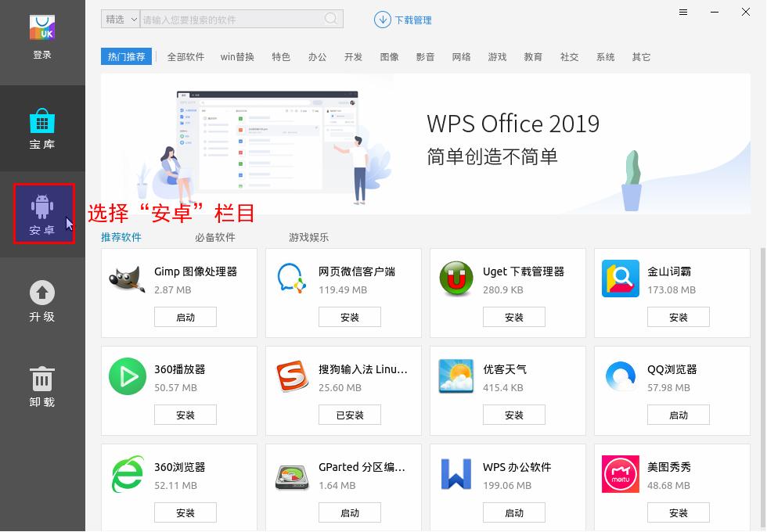Screen dimensions: 767x532
Task: Launch Gimp with its 启动 button
Action: (x=185, y=318)
